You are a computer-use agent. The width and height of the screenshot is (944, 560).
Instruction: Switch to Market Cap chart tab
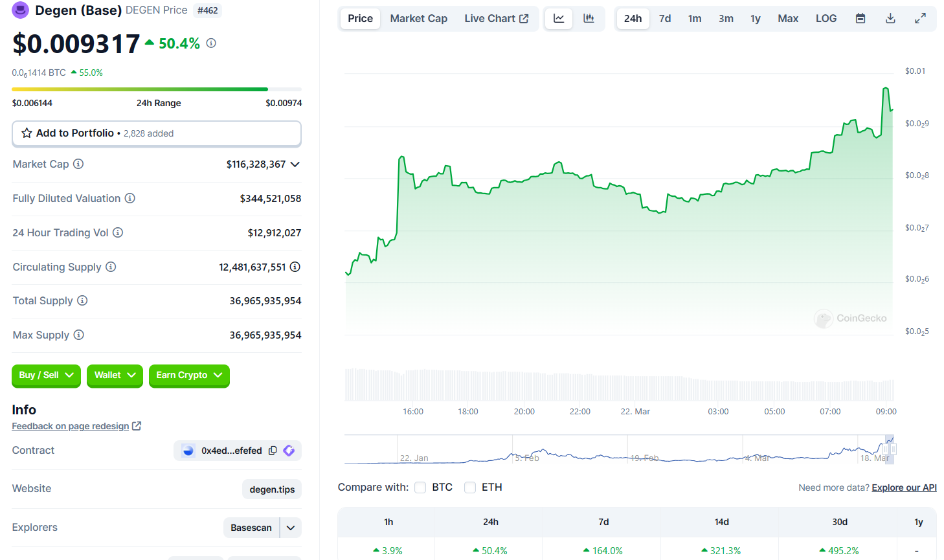point(418,19)
